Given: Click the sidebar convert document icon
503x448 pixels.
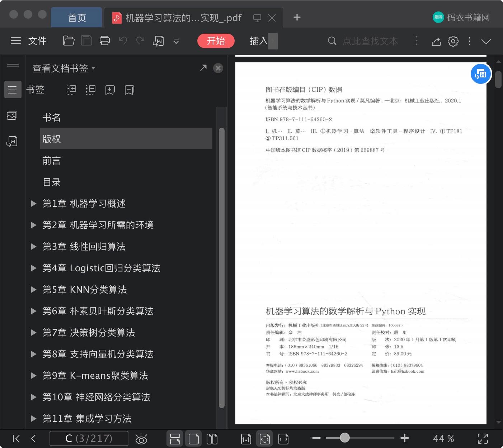Looking at the screenshot, I should pyautogui.click(x=12, y=141).
